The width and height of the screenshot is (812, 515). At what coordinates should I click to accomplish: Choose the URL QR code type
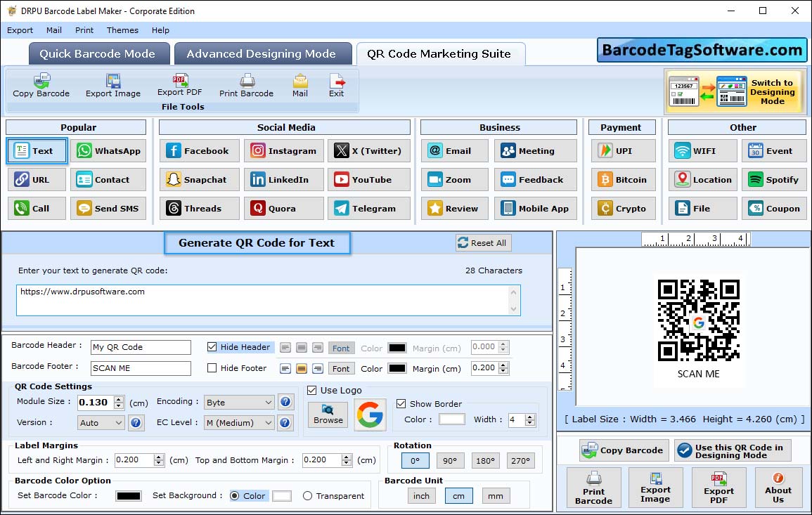[37, 180]
